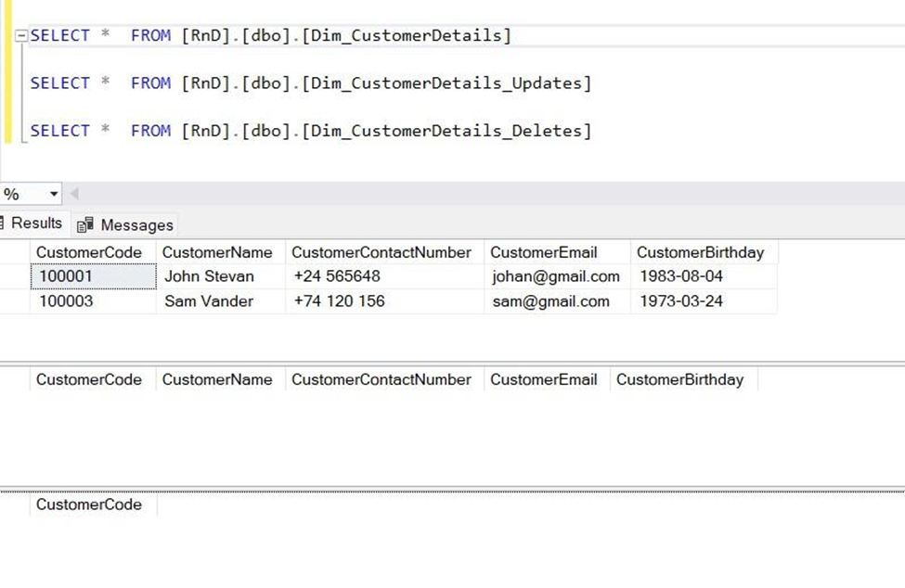Click the collapse box beside the first SELECT
Image resolution: width=905 pixels, height=588 pixels.
21,34
